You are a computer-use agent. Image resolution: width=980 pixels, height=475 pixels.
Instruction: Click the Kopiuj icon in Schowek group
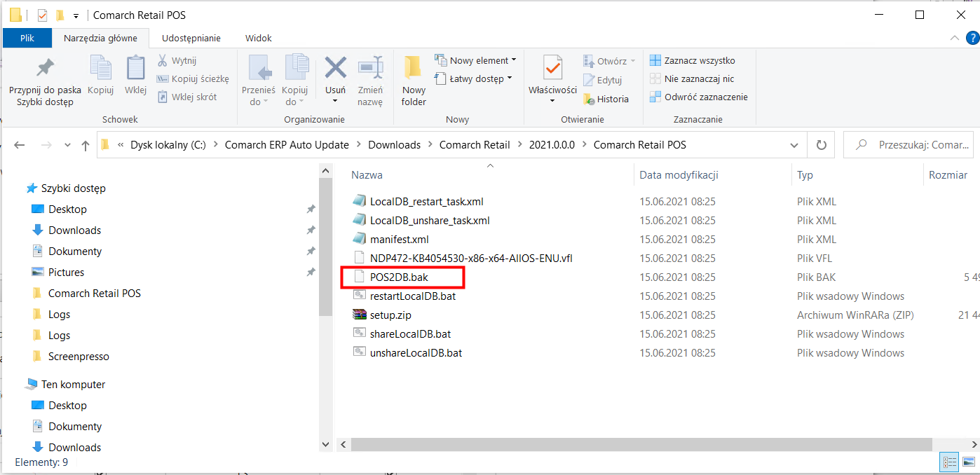click(x=101, y=69)
